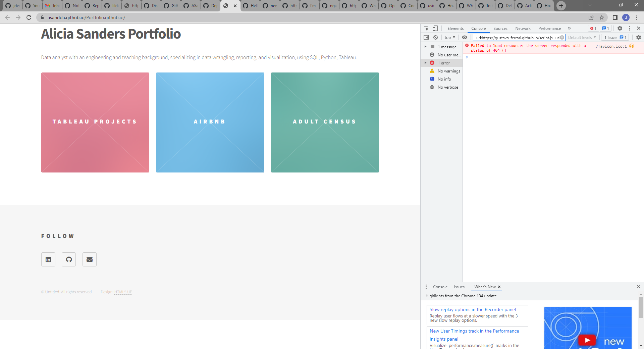Screen dimensions: 644x349
Task: Open Chrome side panel icon
Action: [x=615, y=17]
